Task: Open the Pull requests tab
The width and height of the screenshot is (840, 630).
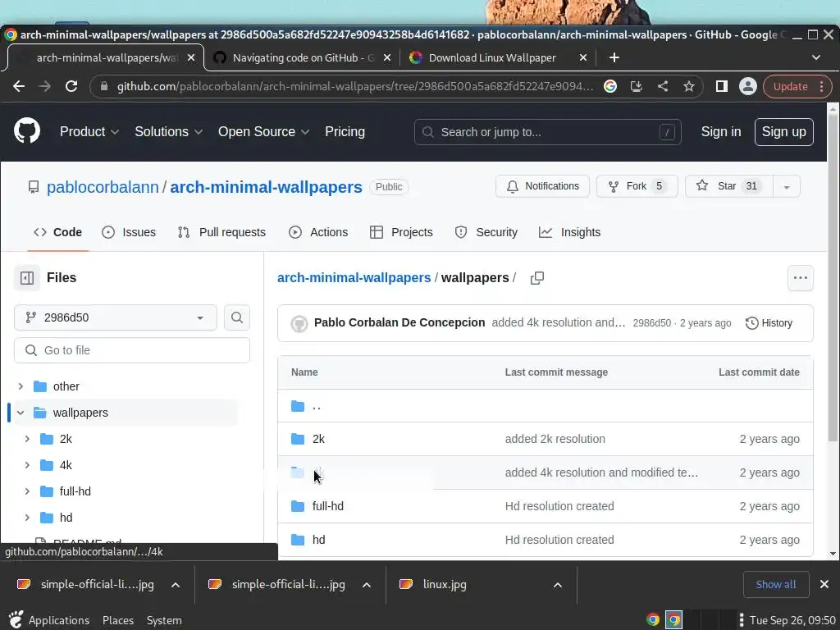Action: pyautogui.click(x=221, y=232)
